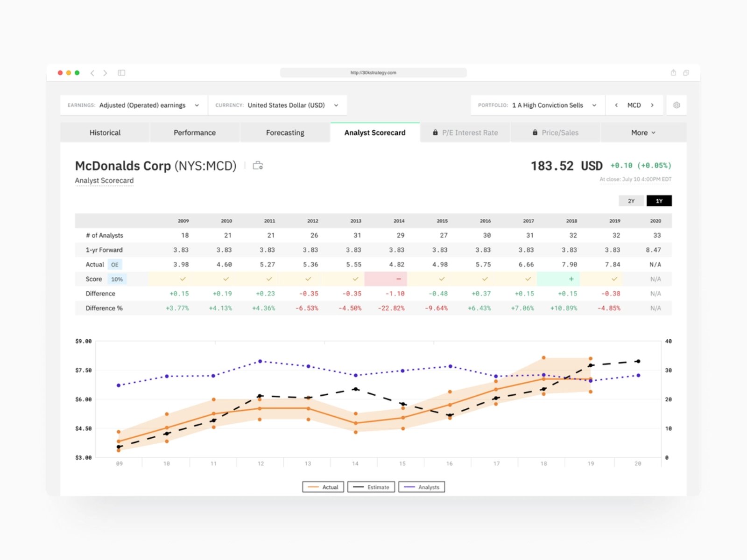Click the Analysts data point at year 12
Screen dimensions: 747x560
[260, 361]
